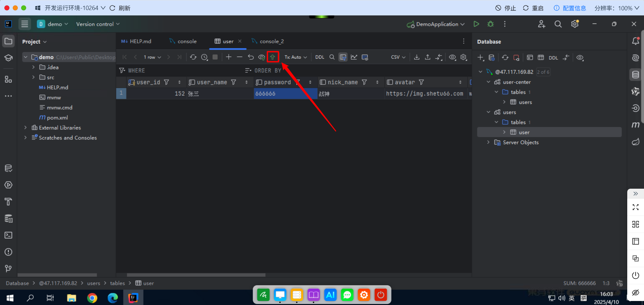The image size is (644, 305).
Task: Run DemoApplication with green play icon
Action: (476, 24)
